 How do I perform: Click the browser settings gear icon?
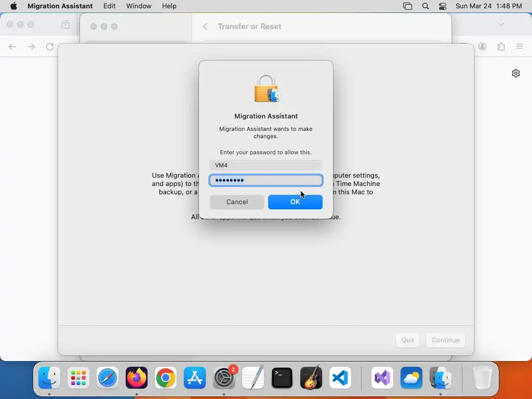tap(516, 73)
